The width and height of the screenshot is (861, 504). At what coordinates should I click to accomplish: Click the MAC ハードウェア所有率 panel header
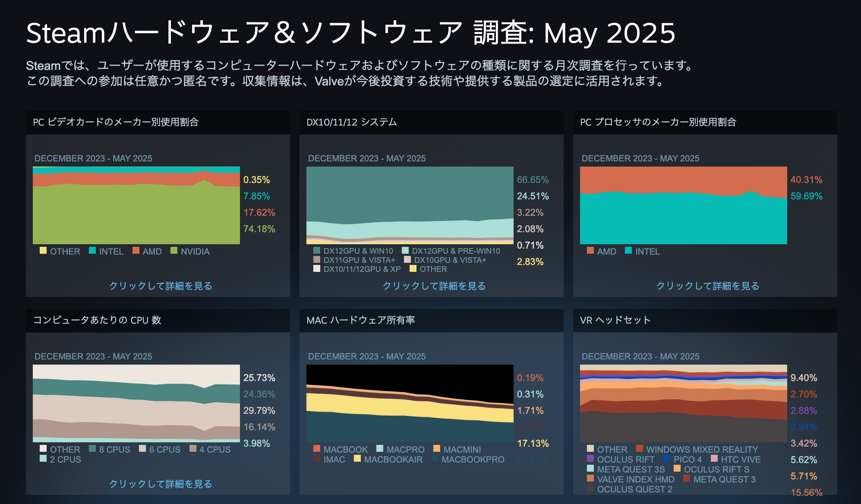coord(432,320)
